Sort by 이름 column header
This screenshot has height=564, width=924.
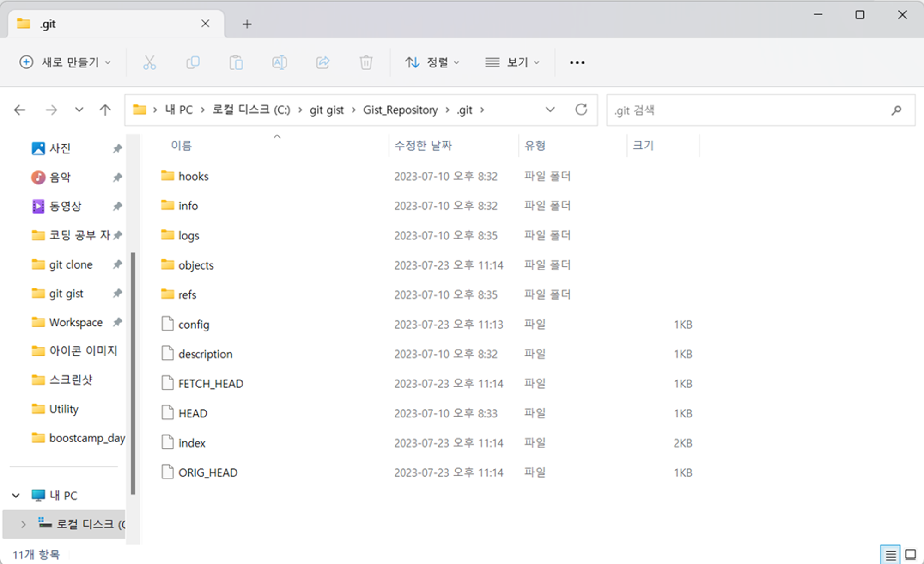point(181,146)
